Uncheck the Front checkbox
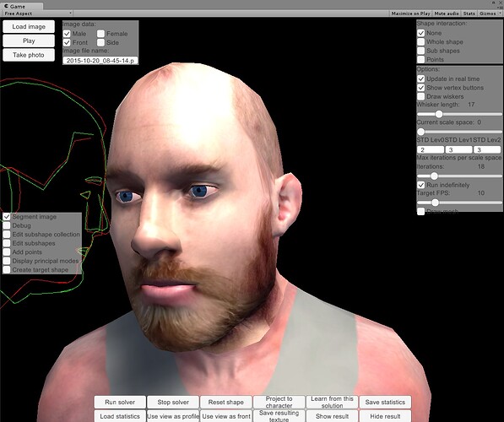 pyautogui.click(x=67, y=43)
